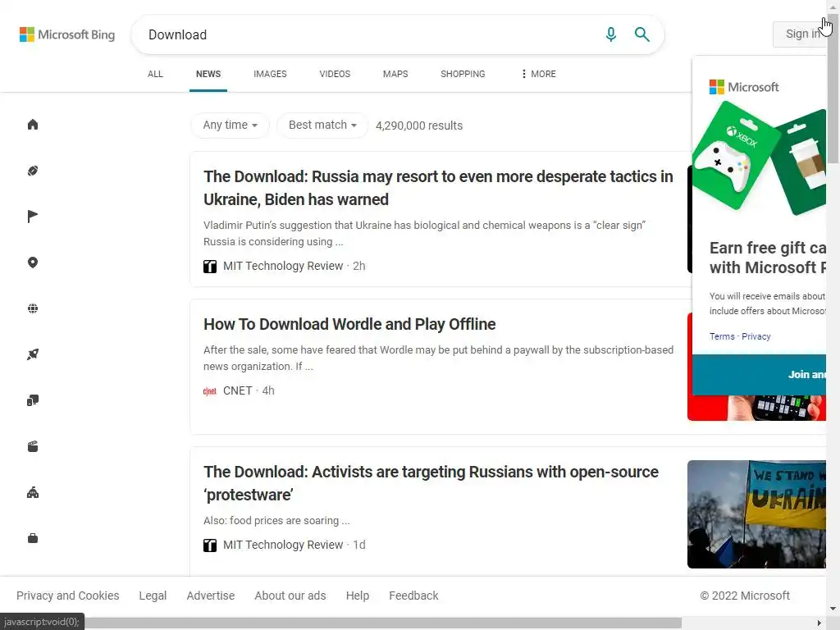Open Privacy and Cookies footer link
840x630 pixels.
(x=67, y=596)
